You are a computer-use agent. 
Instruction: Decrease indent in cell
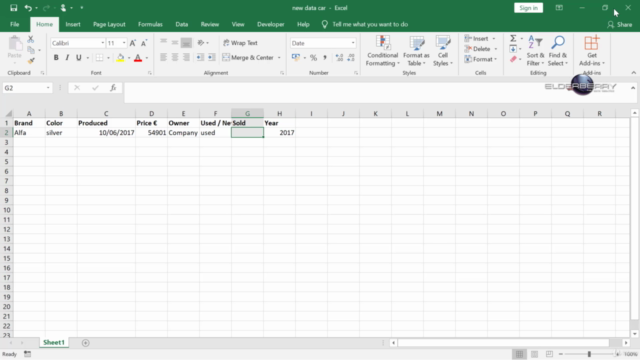(x=200, y=58)
